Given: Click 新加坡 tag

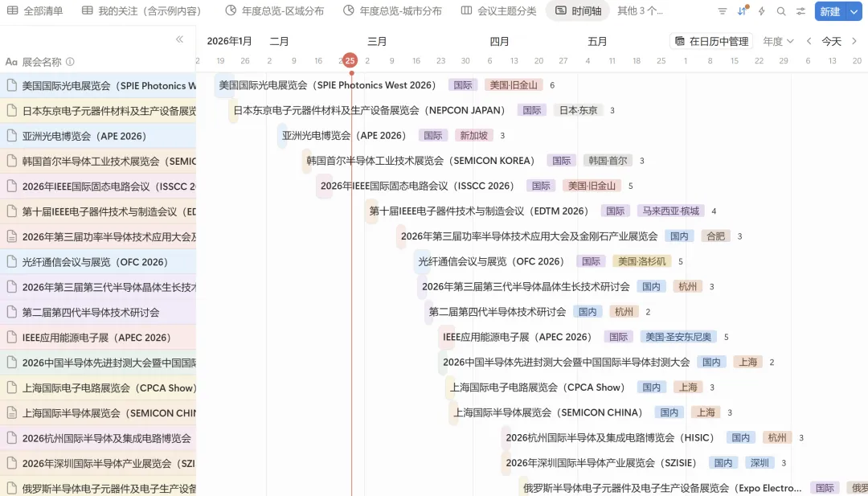Looking at the screenshot, I should [x=474, y=135].
